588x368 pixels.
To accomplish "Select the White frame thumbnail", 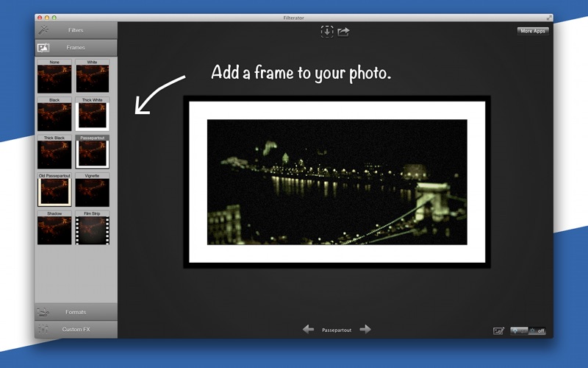I will 93,77.
